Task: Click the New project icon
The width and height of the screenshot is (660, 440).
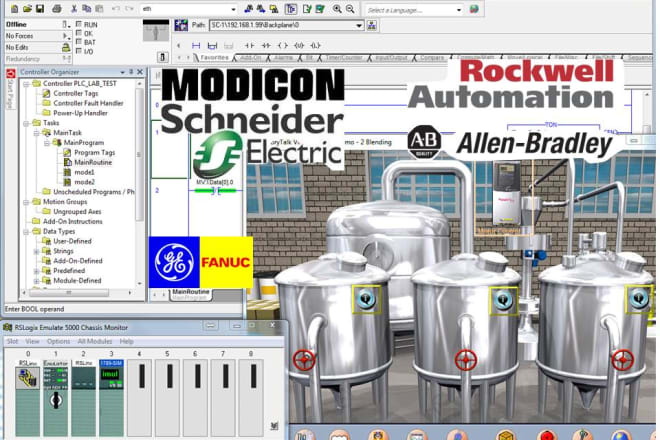Action: click(14, 8)
